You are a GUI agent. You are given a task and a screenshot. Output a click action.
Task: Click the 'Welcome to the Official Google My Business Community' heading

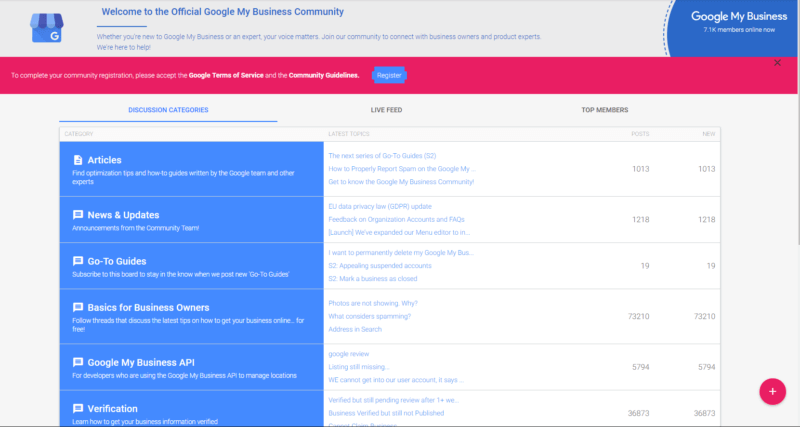pyautogui.click(x=222, y=12)
